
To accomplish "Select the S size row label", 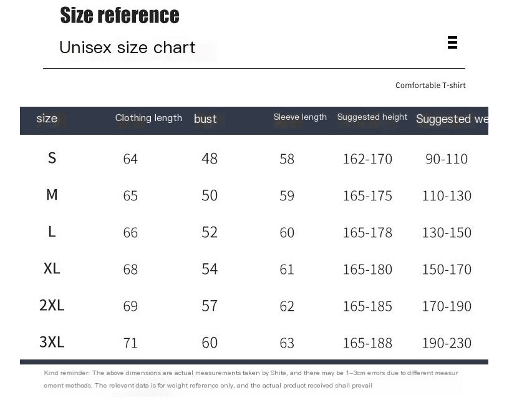I will pyautogui.click(x=52, y=158).
